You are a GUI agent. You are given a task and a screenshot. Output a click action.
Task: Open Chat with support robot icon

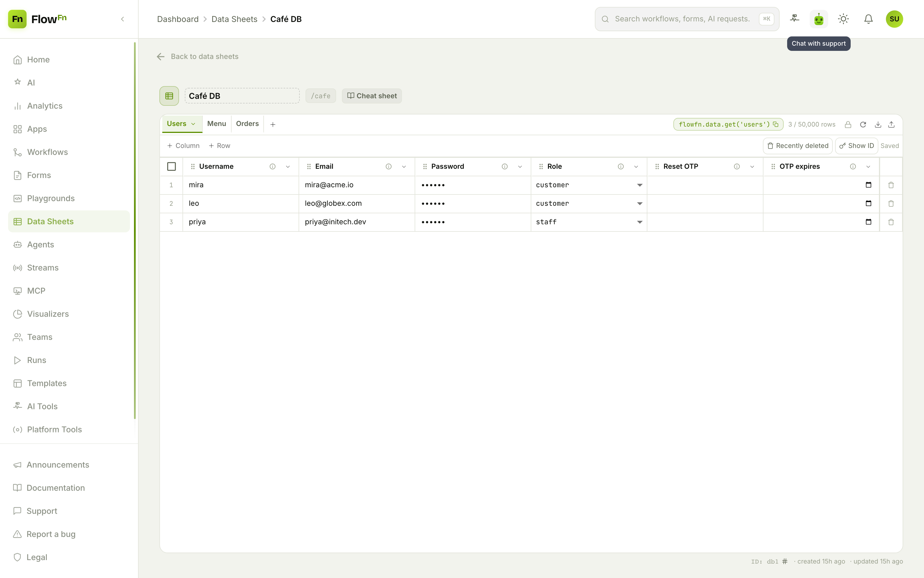click(x=819, y=19)
